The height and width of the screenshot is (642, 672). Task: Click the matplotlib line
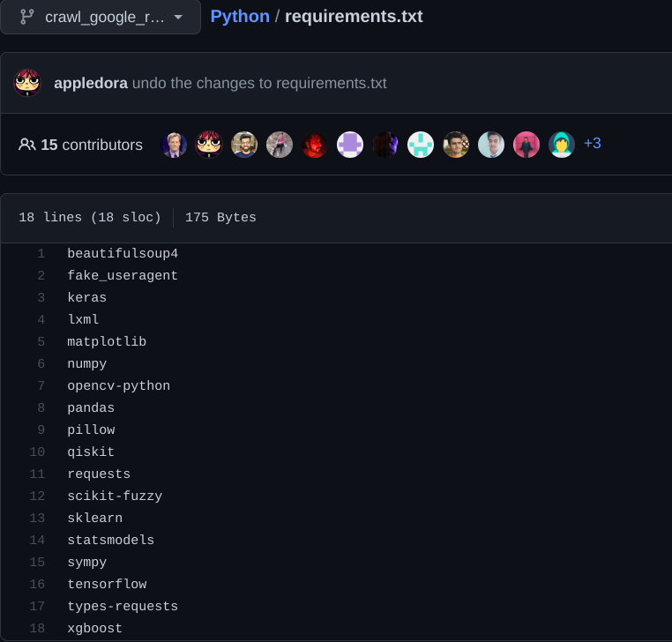107,341
